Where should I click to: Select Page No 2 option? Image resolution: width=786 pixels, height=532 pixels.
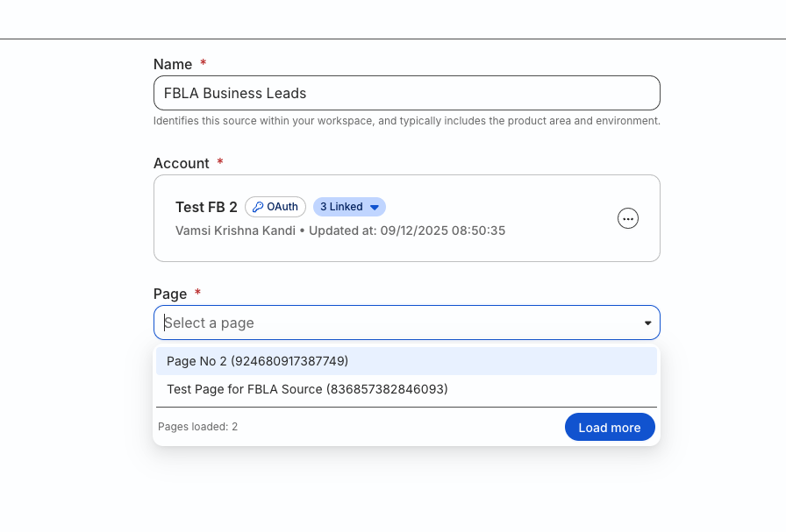pyautogui.click(x=406, y=361)
